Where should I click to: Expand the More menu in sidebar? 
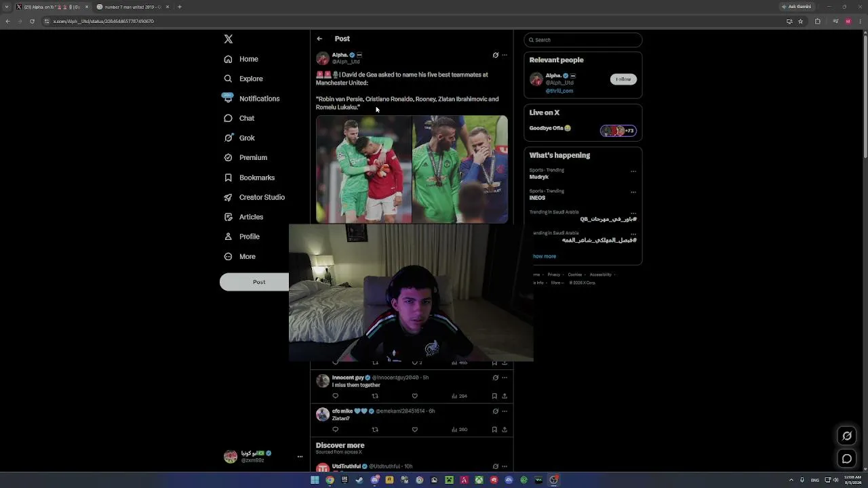(x=240, y=257)
